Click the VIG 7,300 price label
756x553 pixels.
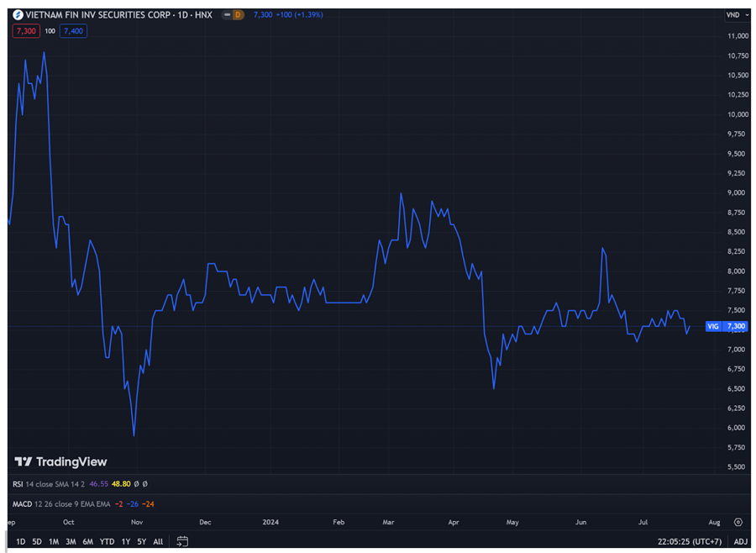point(727,326)
